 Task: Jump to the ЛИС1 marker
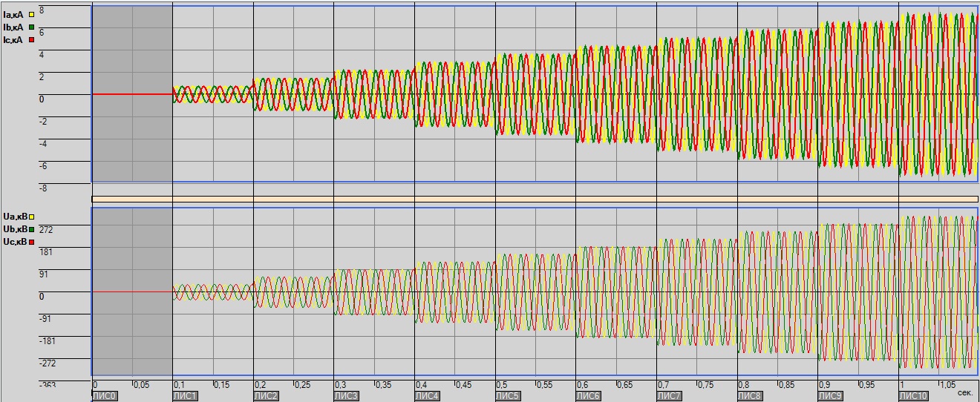[185, 397]
